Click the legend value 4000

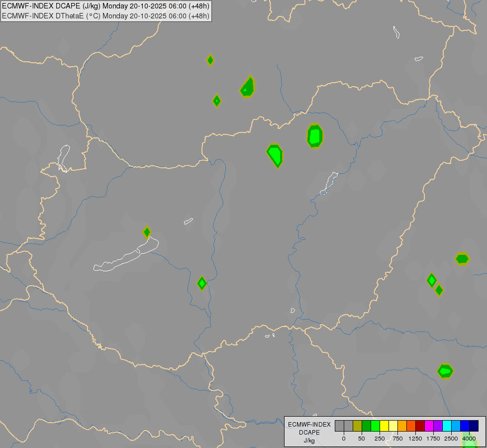point(469,439)
